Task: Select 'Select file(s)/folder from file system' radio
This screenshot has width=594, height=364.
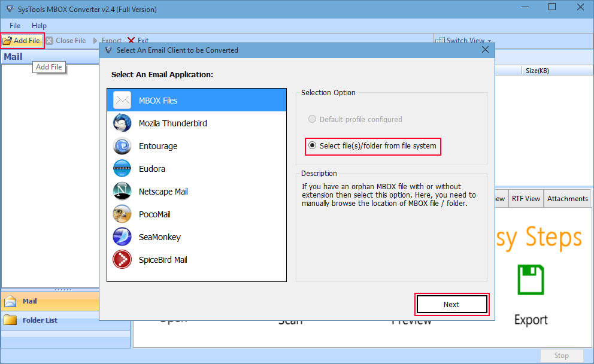Action: click(312, 145)
